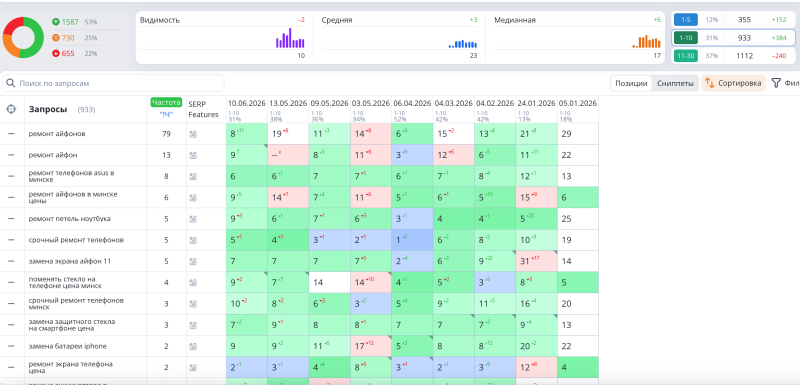Open the Фил filter menu
Image resolution: width=800 pixels, height=385 pixels.
click(785, 83)
